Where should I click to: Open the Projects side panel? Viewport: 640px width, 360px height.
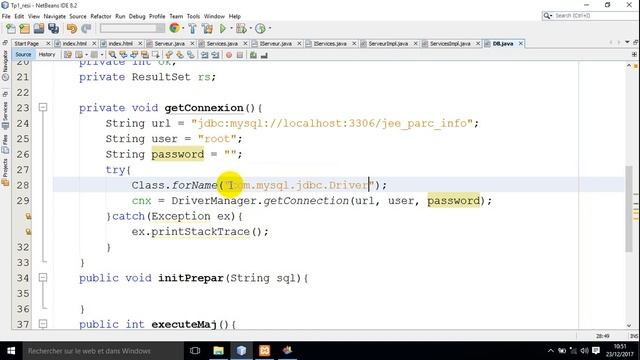5,172
